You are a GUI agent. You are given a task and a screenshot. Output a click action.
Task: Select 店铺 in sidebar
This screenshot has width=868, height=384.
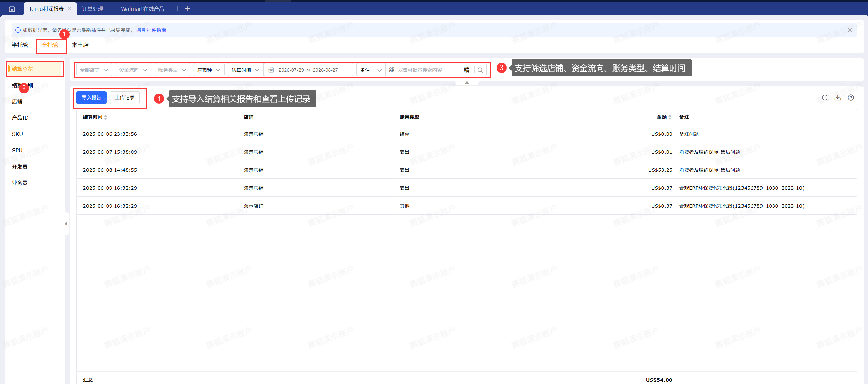[17, 101]
